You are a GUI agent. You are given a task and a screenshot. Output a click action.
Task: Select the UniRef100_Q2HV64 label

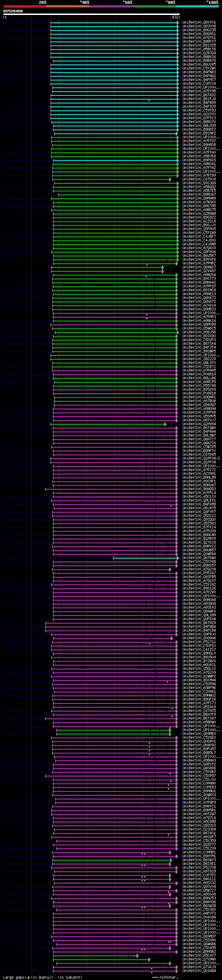(199, 424)
